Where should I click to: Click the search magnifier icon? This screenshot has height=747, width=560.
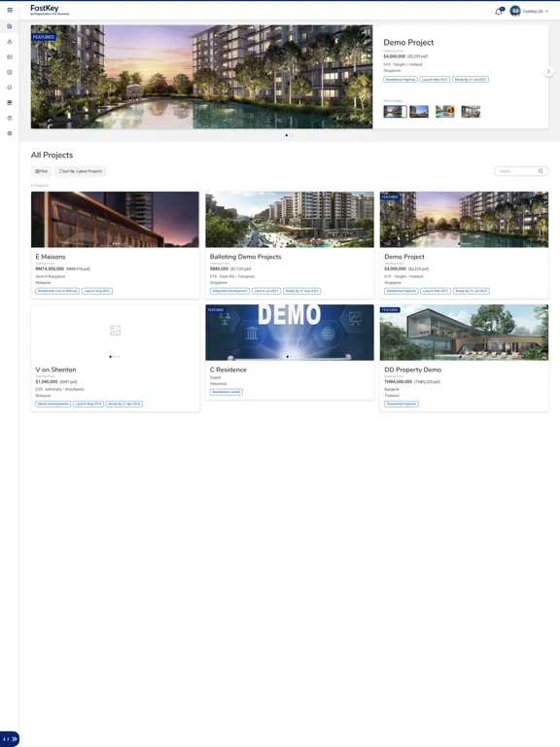click(541, 171)
